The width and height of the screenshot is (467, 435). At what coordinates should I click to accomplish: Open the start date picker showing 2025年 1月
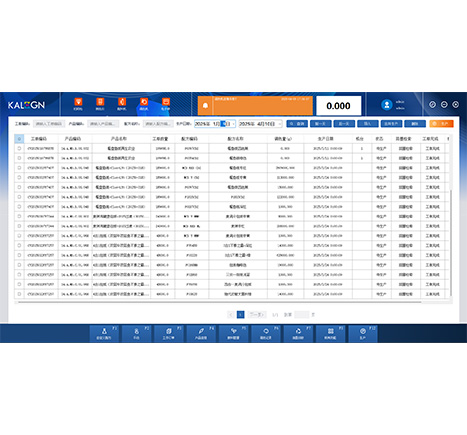tap(215, 124)
